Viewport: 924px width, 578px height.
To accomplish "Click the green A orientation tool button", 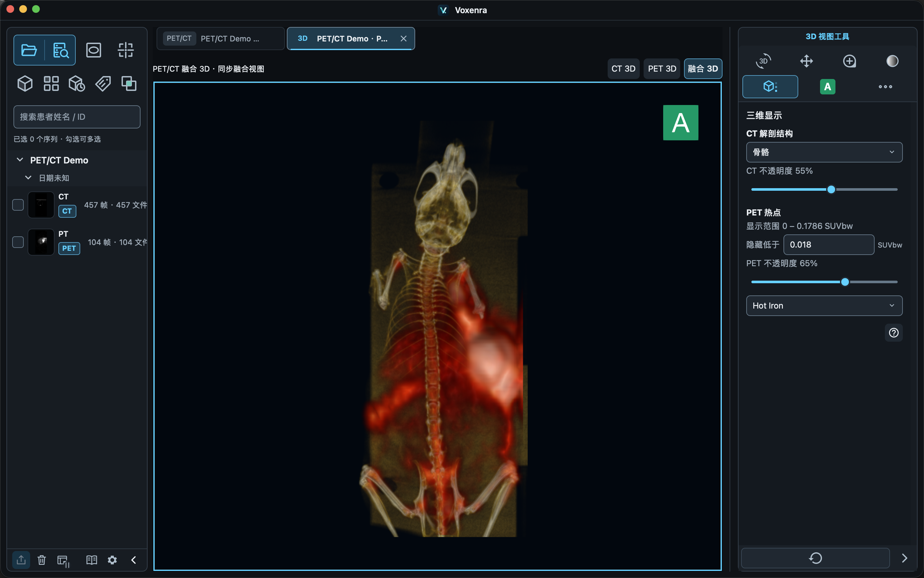I will click(827, 86).
